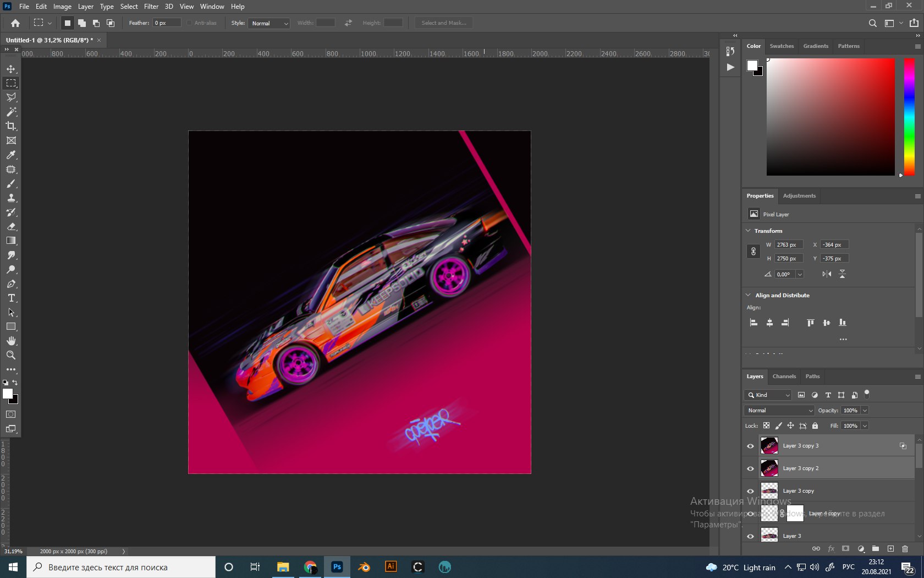Hide Layer 3 copy 3 visibility eye
This screenshot has height=578, width=924.
coord(750,446)
